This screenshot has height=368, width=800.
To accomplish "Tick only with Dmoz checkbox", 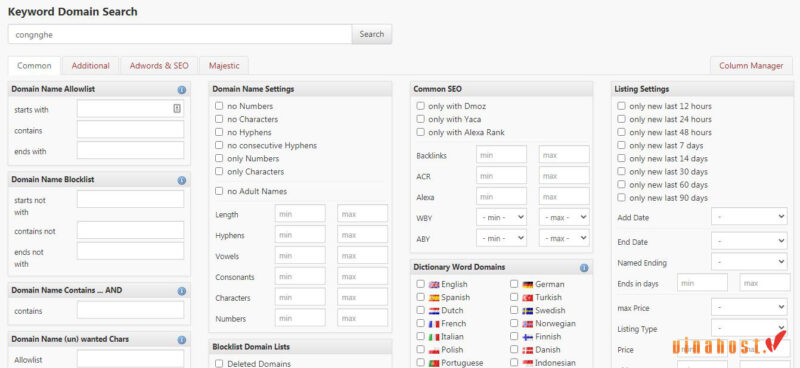I will 420,106.
